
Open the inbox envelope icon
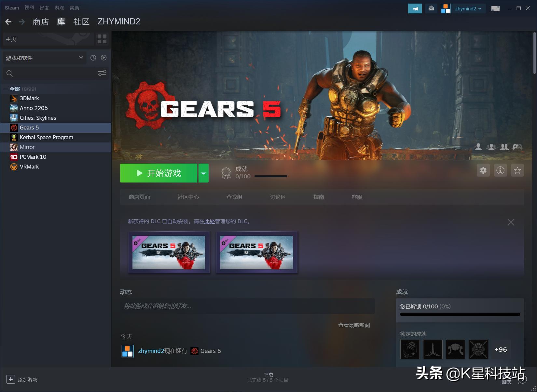431,9
